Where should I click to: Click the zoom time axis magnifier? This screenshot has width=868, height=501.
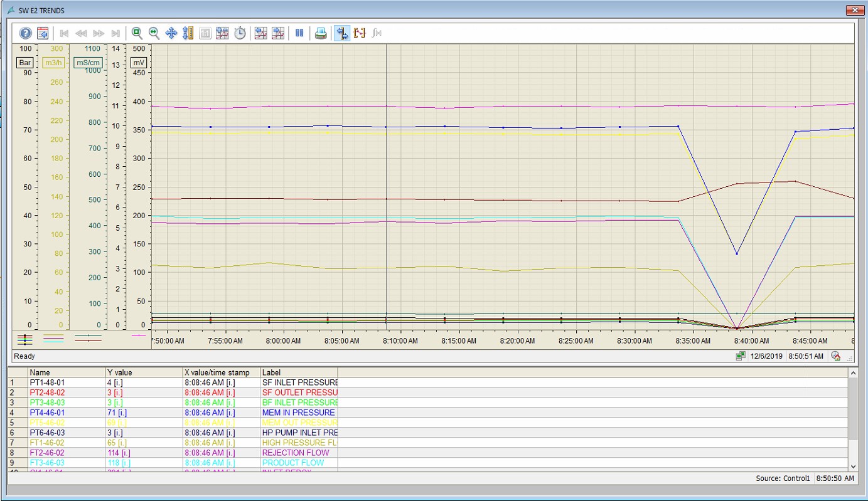[x=154, y=33]
